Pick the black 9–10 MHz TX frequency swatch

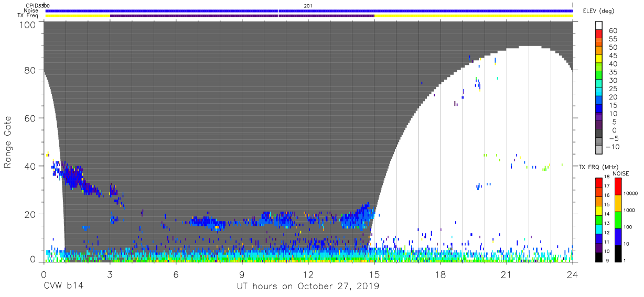pyautogui.click(x=598, y=257)
